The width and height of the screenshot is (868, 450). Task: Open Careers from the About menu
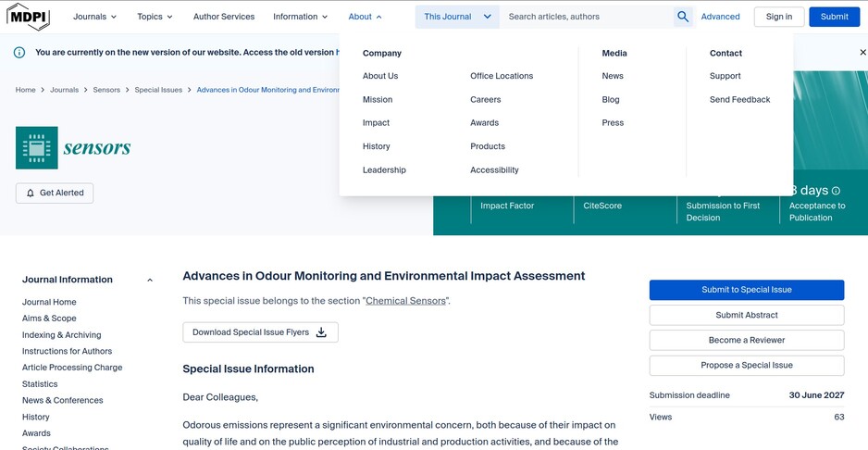pyautogui.click(x=486, y=100)
